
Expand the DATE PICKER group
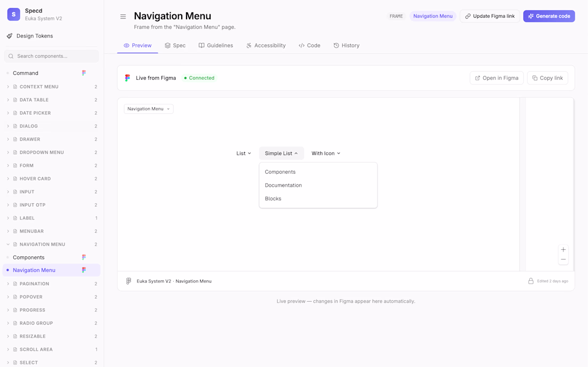8,113
